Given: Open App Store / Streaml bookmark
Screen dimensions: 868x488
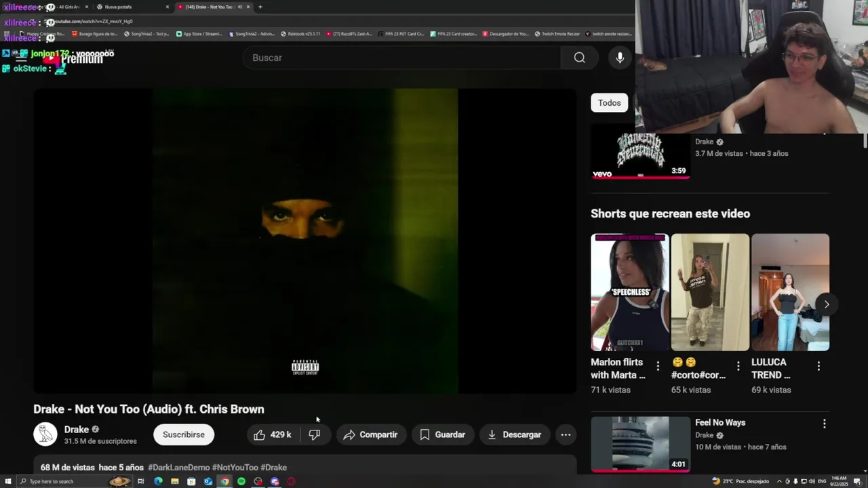Looking at the screenshot, I should (x=199, y=33).
